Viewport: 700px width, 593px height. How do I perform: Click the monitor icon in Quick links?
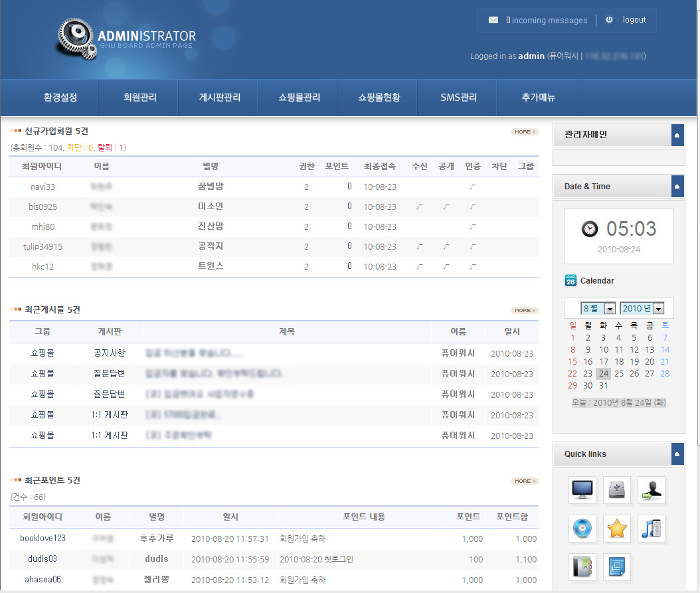pos(582,490)
